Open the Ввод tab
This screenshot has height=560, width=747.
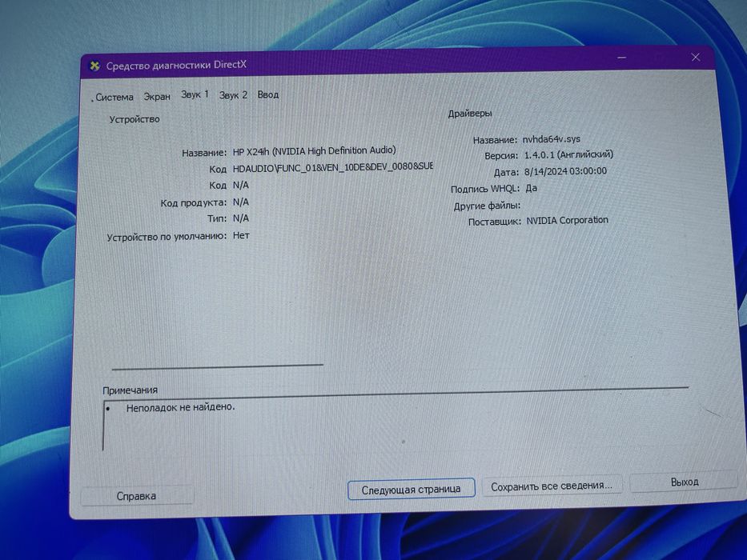pos(268,94)
